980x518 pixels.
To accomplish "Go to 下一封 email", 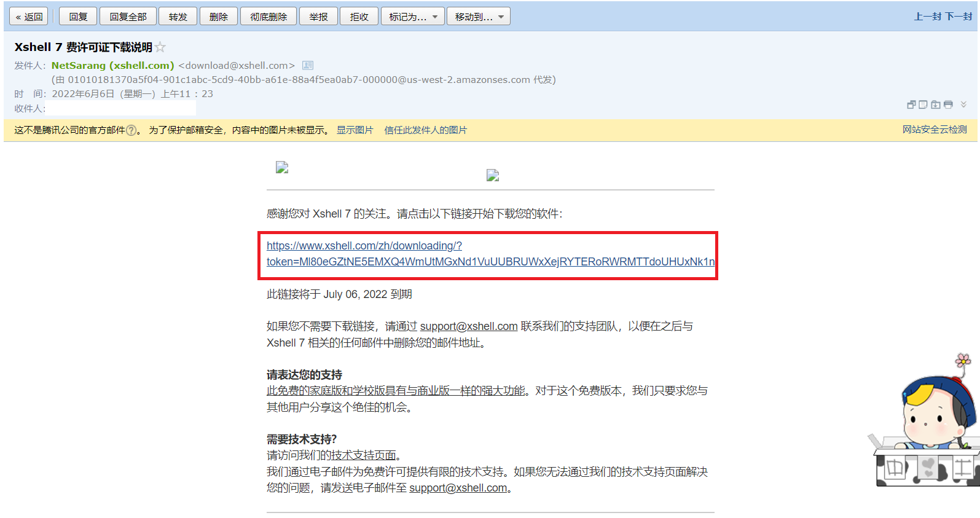I will pyautogui.click(x=958, y=17).
